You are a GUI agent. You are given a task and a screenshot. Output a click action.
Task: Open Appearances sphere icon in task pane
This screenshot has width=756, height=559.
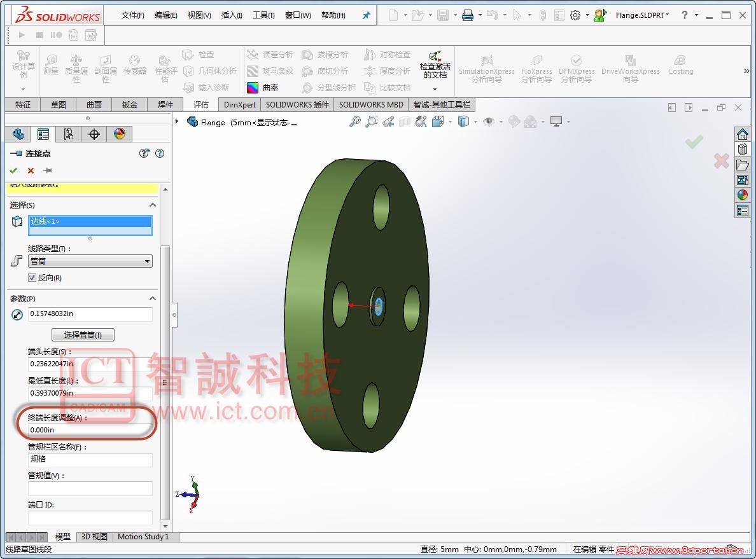(743, 195)
